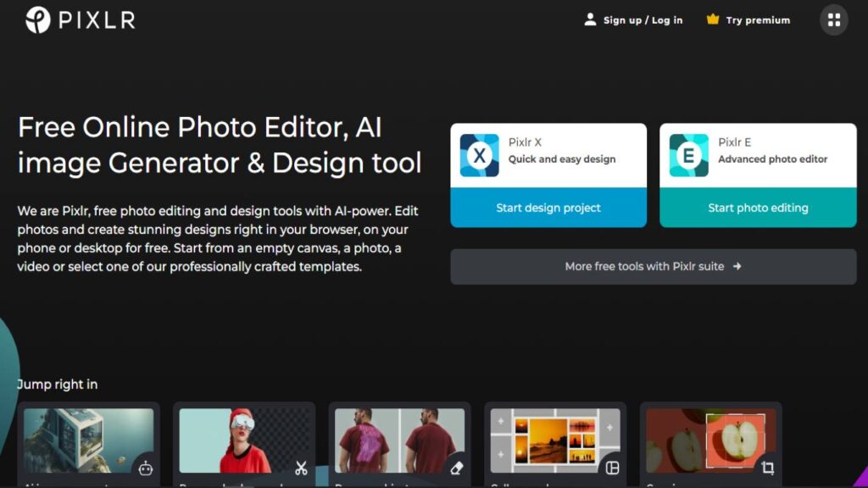The image size is (868, 488).
Task: Click robot icon on AI generator card
Action: point(146,469)
